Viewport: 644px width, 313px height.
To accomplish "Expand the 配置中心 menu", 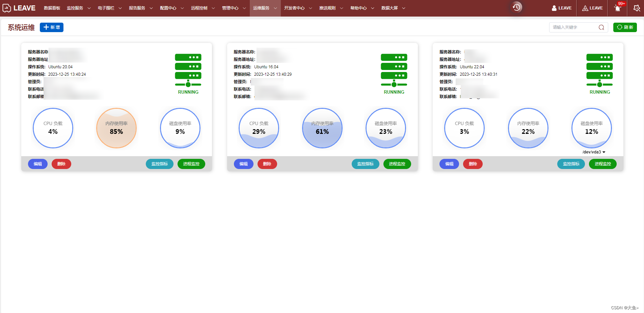I will [172, 8].
